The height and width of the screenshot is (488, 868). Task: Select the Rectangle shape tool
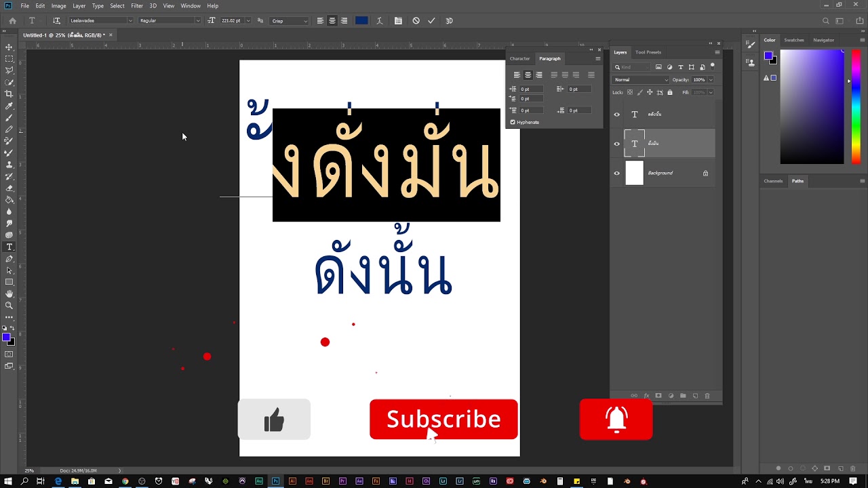click(9, 282)
